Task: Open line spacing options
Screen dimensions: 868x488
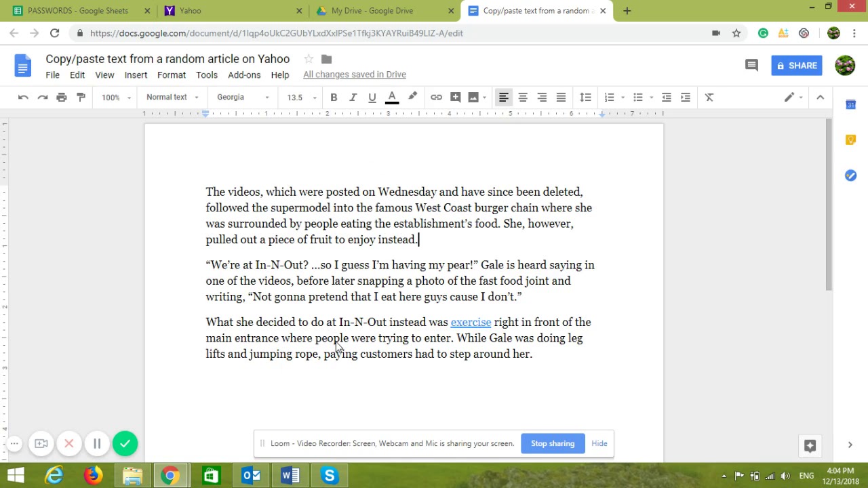Action: coord(585,98)
